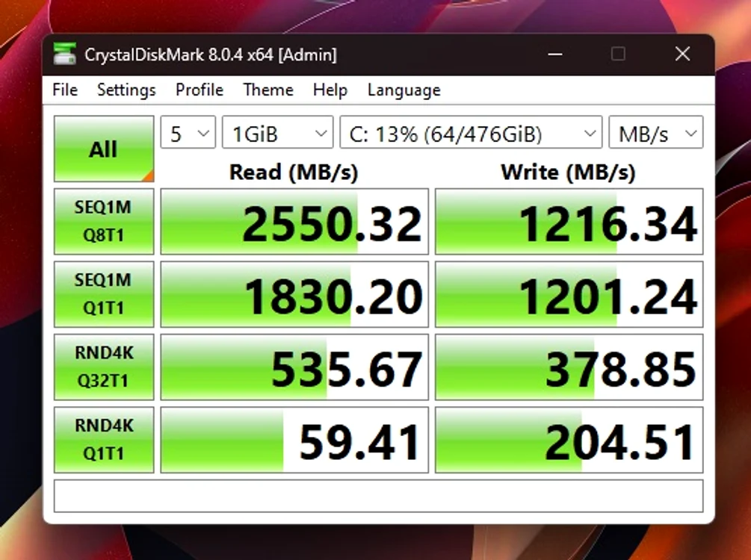Change the unit dropdown showing MB/s
This screenshot has width=751, height=560.
(655, 133)
